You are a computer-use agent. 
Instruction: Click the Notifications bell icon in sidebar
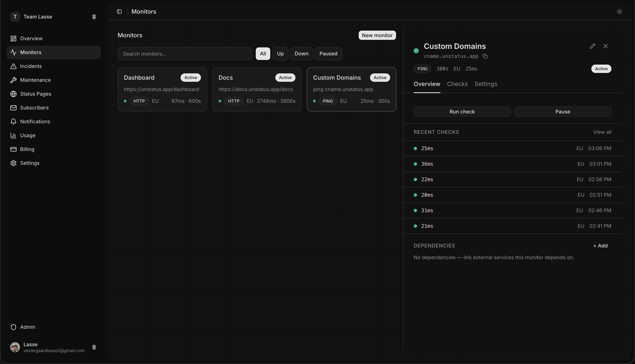tap(14, 121)
